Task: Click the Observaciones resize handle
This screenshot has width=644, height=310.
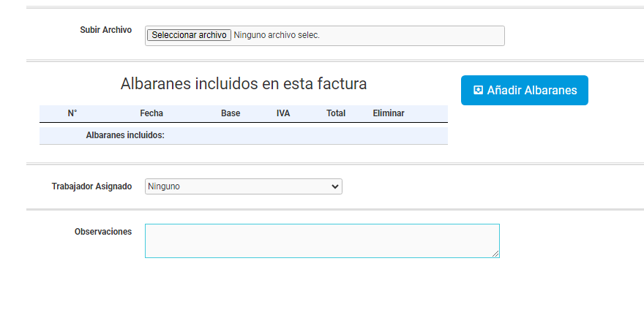Action: [495, 254]
